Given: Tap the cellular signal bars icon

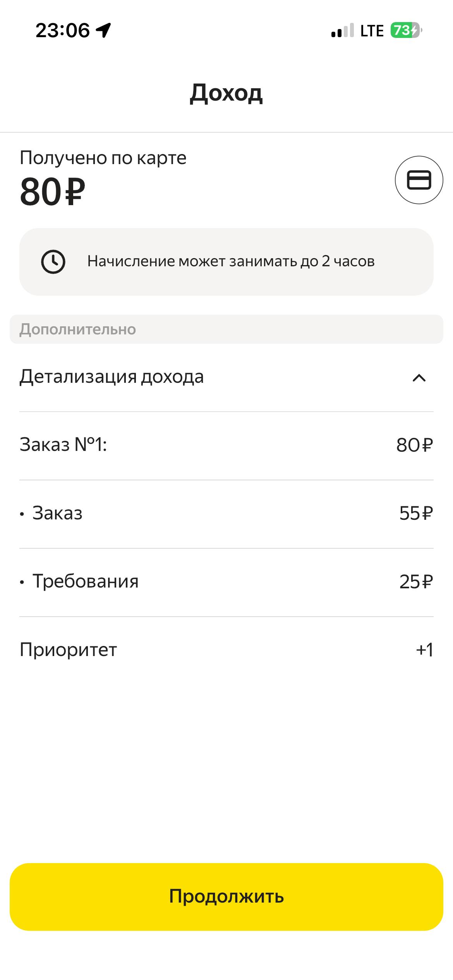Looking at the screenshot, I should click(x=342, y=30).
